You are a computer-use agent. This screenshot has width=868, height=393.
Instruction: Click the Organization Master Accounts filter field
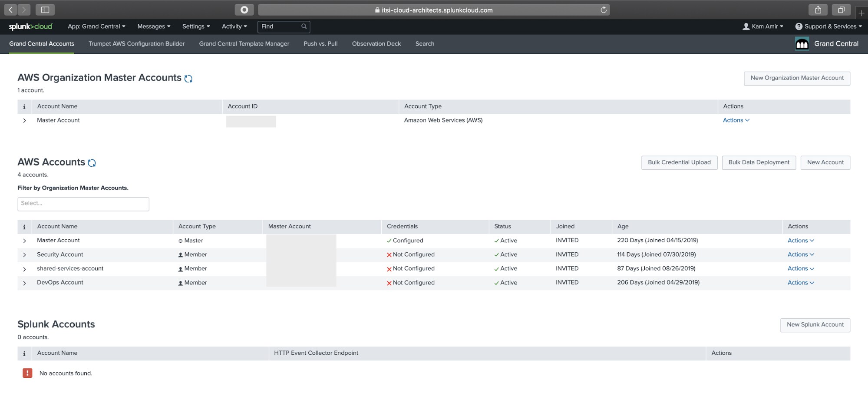83,204
